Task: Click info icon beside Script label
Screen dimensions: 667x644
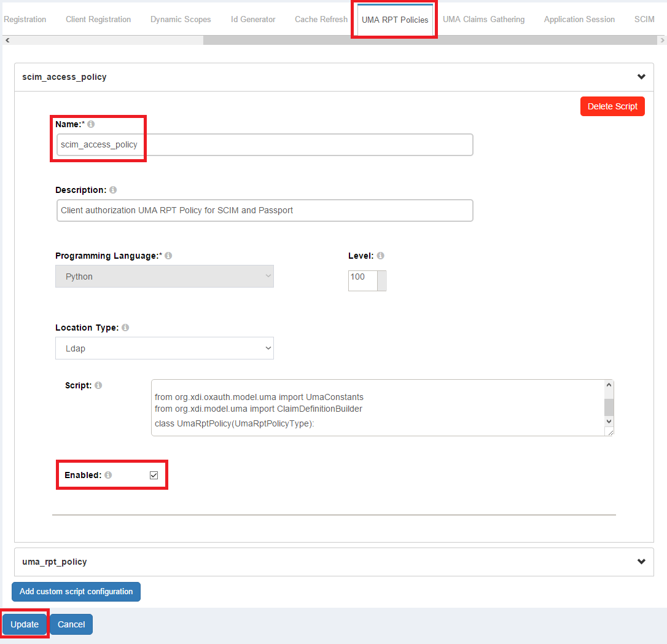Action: tap(98, 385)
